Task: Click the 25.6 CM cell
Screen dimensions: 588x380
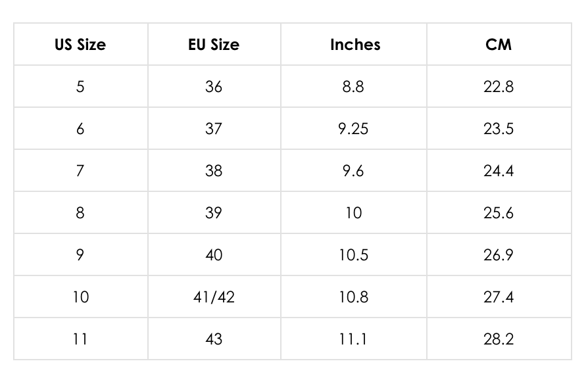Action: [x=498, y=213]
